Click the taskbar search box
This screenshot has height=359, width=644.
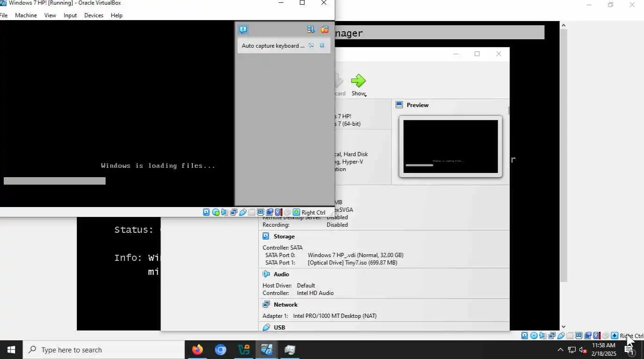(103, 350)
